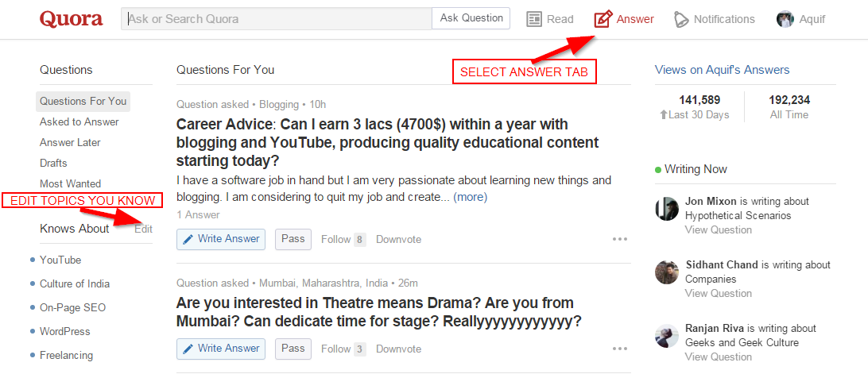868x374 pixels.
Task: Open On-Page SEO topic
Action: click(x=72, y=307)
